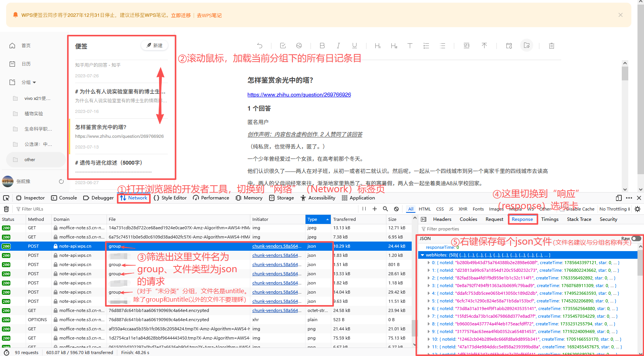The width and height of the screenshot is (644, 356).
Task: Set heading level H2 in toolbar
Action: point(394,46)
